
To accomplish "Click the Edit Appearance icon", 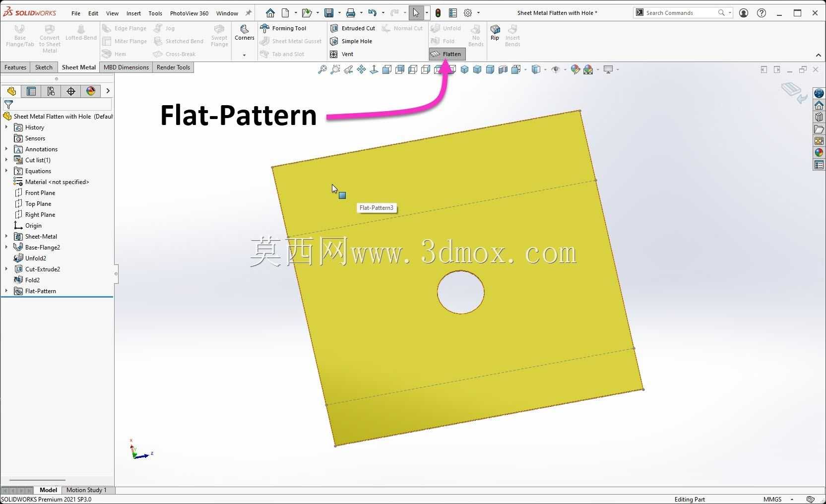I will coord(575,69).
